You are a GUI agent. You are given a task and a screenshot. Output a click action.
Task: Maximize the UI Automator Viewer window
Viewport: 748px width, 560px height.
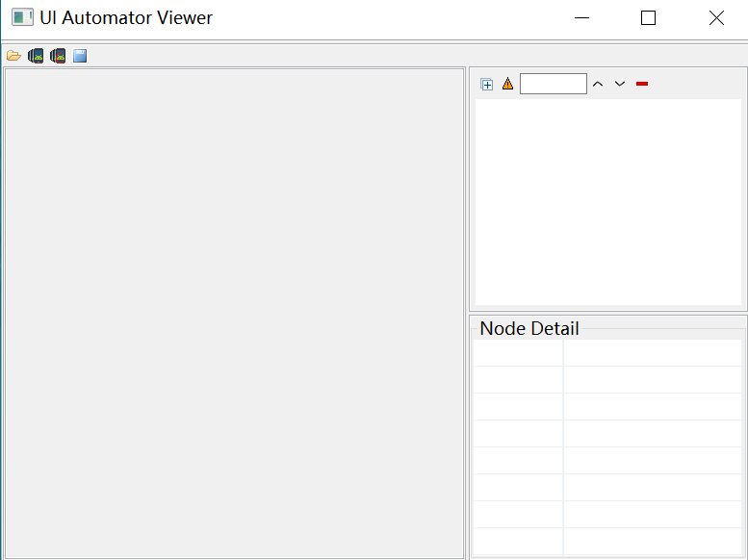(x=648, y=18)
